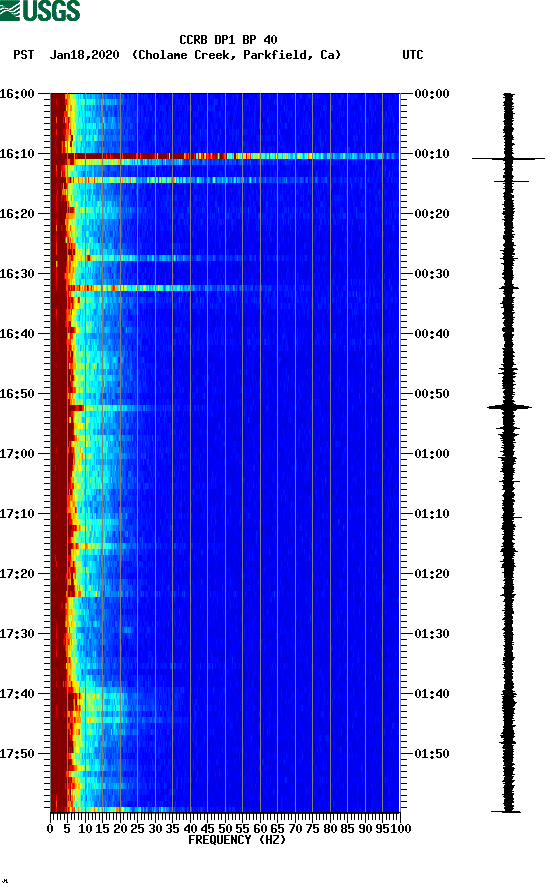Click the '17:10' PST time label
This screenshot has width=552, height=892.
pos(17,514)
